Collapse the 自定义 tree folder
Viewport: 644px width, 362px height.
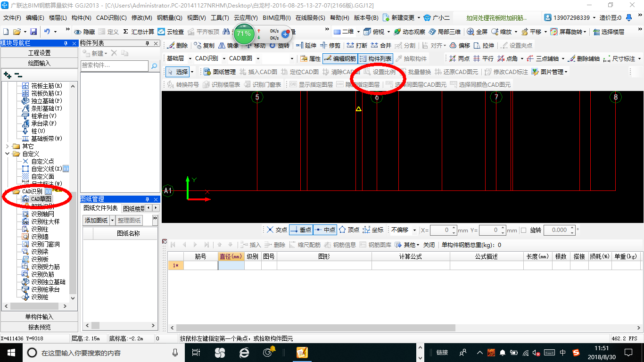click(x=7, y=154)
